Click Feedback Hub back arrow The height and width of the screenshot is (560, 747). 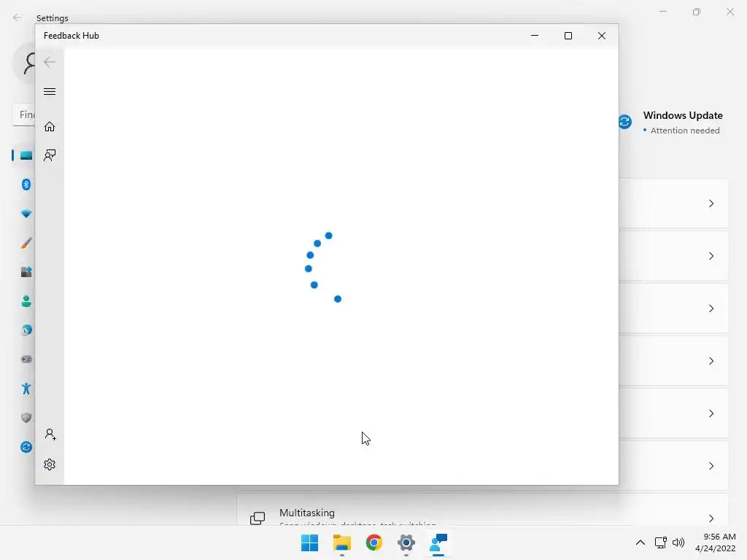point(50,62)
